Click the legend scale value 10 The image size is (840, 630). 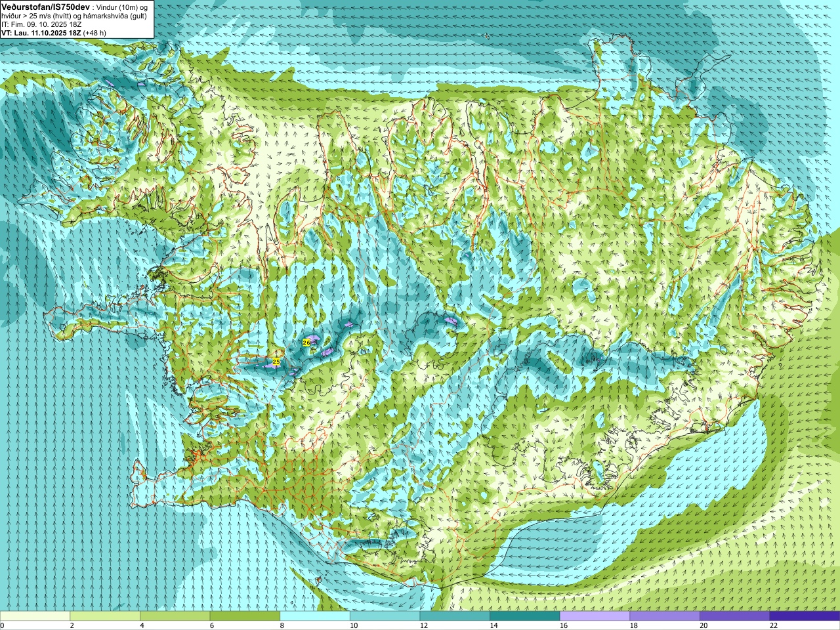tap(354, 625)
